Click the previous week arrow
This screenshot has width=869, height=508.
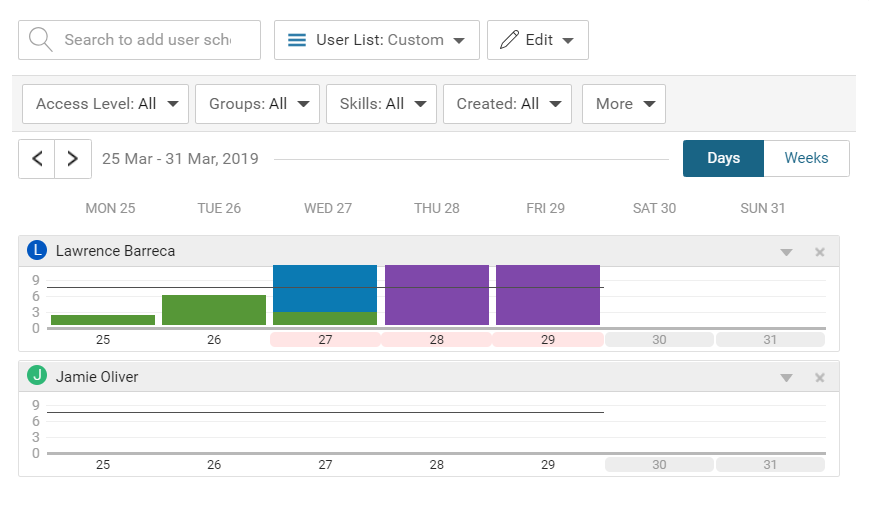[x=37, y=159]
